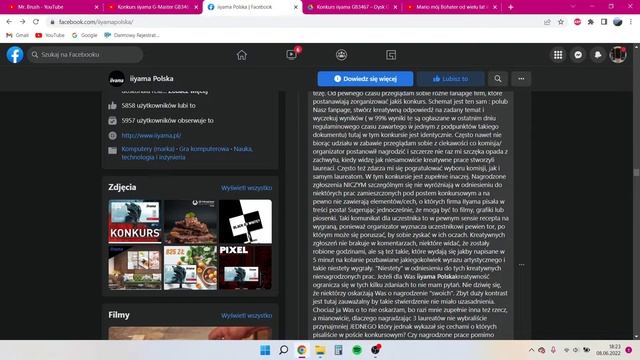Open the taskbar clock and date

pyautogui.click(x=608, y=350)
